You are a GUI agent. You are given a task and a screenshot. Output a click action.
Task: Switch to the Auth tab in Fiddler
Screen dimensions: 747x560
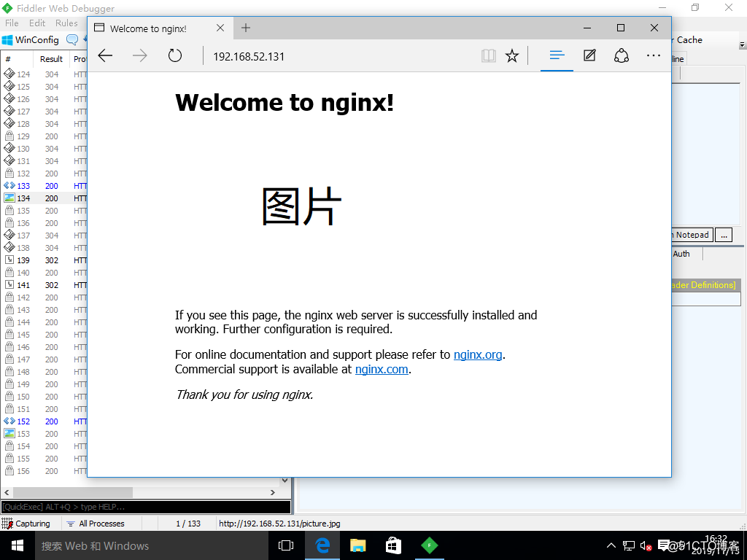point(682,254)
